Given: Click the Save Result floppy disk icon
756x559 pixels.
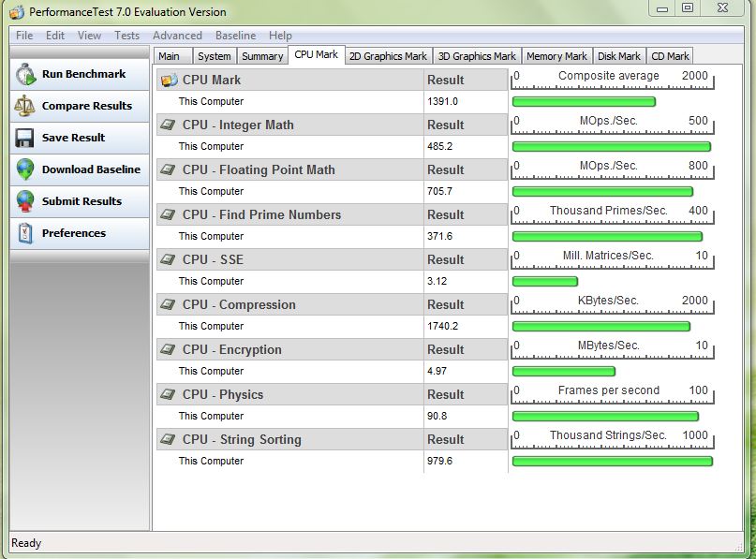Looking at the screenshot, I should [x=24, y=138].
